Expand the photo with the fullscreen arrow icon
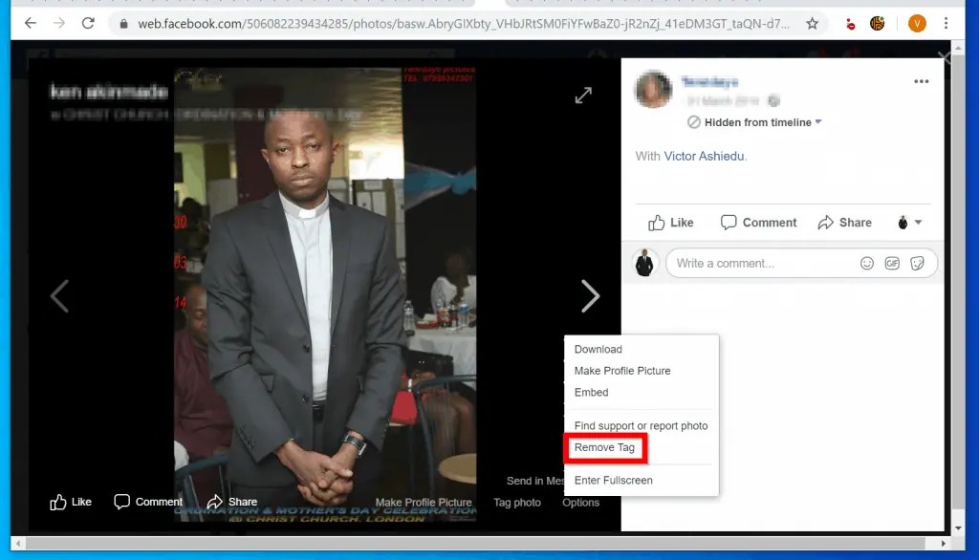 point(584,95)
